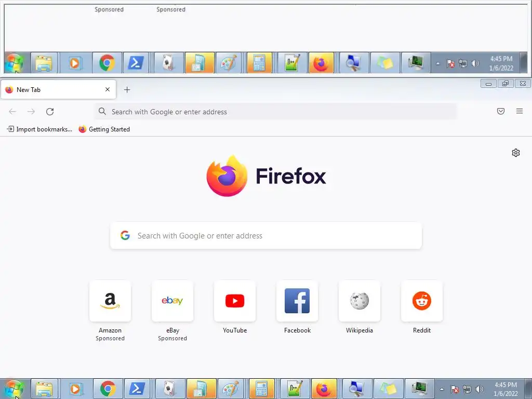Click the Google G logo in search box
Viewport: 532px width, 399px height.
pyautogui.click(x=125, y=235)
